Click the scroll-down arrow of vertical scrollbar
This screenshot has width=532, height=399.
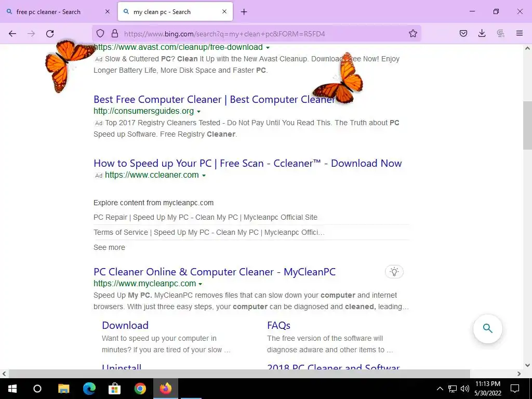[527, 365]
